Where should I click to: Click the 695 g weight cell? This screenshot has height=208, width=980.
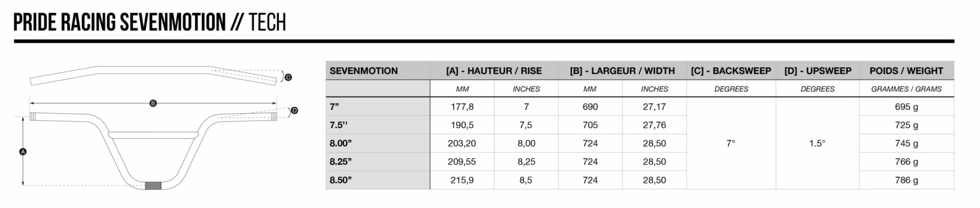click(x=906, y=107)
